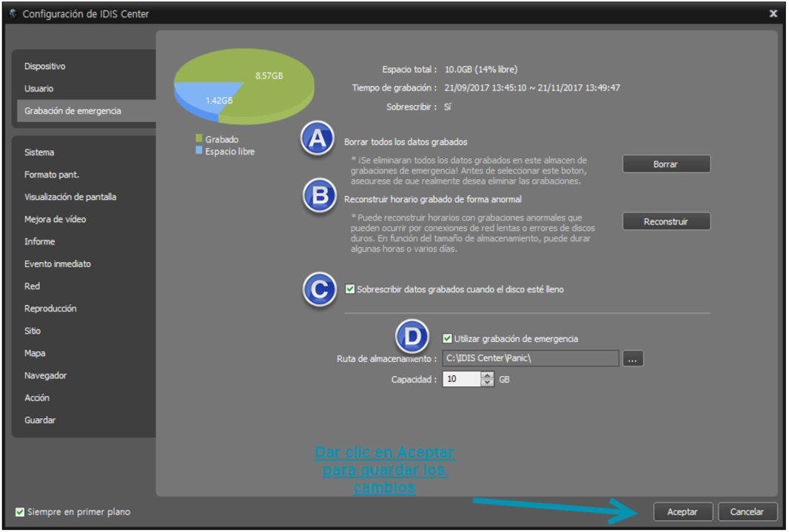Decrease capacity with the down spinner arrow
This screenshot has width=789, height=532.
486,383
